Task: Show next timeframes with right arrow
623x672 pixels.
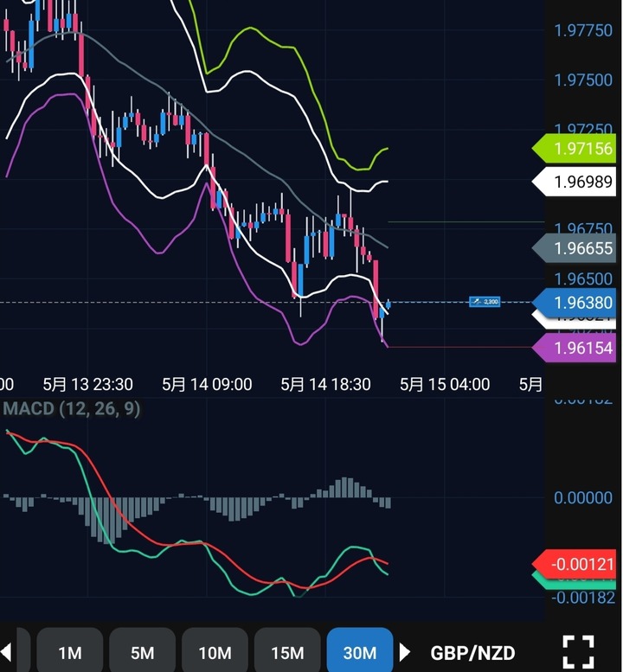Action: pyautogui.click(x=404, y=652)
